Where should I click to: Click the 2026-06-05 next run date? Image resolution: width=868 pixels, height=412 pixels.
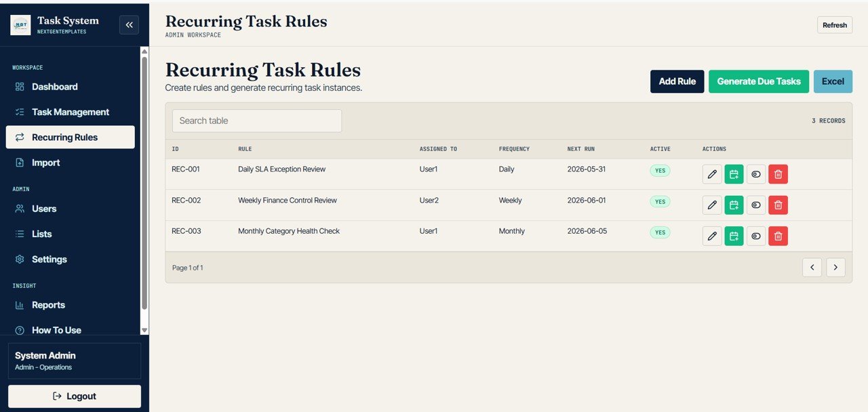(587, 231)
